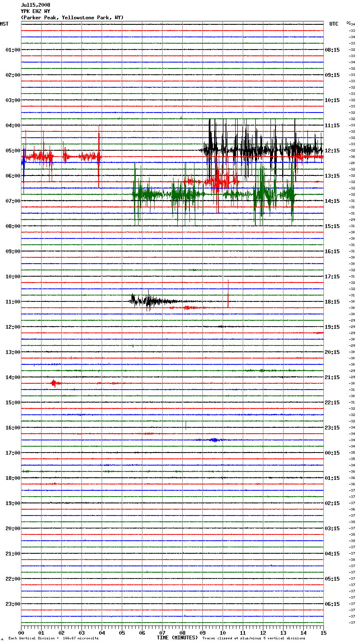Click the Parker Peak, Yellowstone Park location title
The height and width of the screenshot is (644, 357).
(72, 18)
